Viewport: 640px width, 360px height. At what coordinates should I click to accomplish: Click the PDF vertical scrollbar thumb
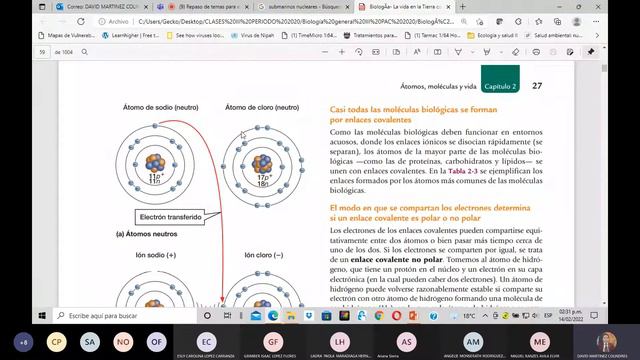(x=604, y=68)
